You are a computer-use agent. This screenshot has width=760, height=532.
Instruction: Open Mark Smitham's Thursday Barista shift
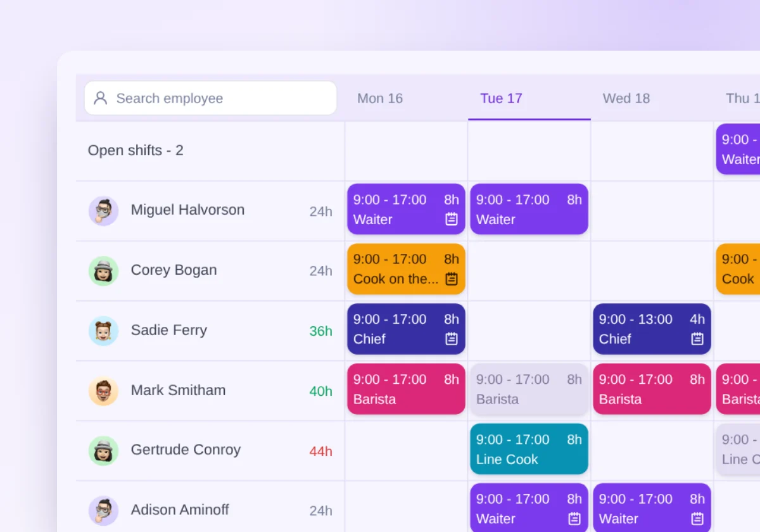pos(738,389)
